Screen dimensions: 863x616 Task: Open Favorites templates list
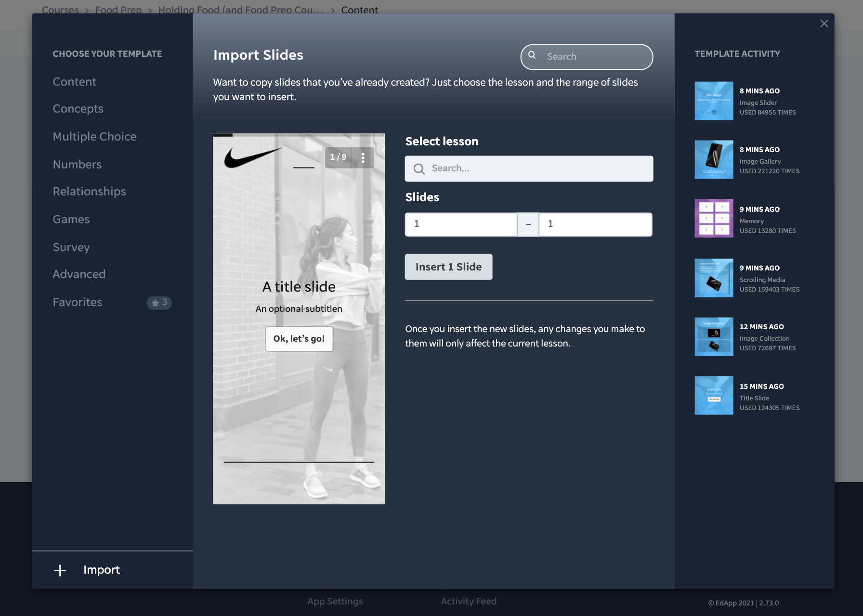[77, 302]
